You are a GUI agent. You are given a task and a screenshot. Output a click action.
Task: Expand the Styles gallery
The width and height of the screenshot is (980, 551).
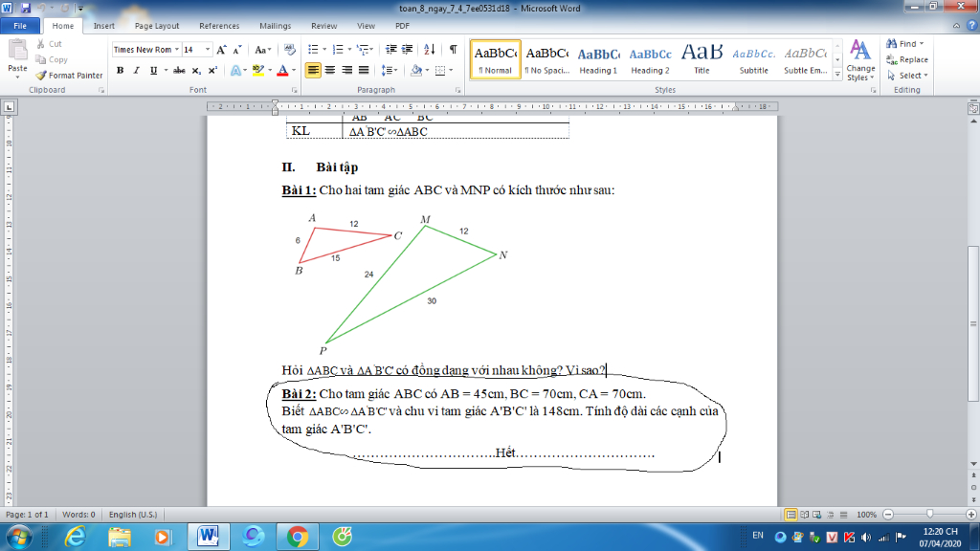[x=837, y=75]
